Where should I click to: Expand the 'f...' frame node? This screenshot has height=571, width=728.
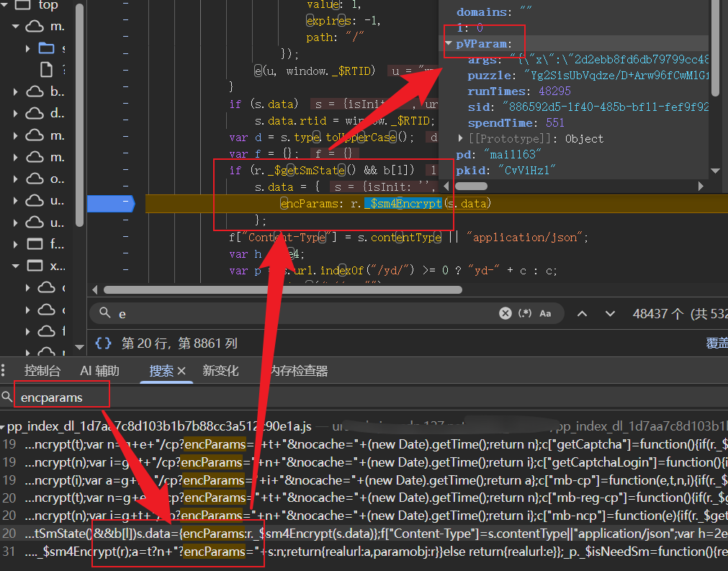tap(16, 245)
